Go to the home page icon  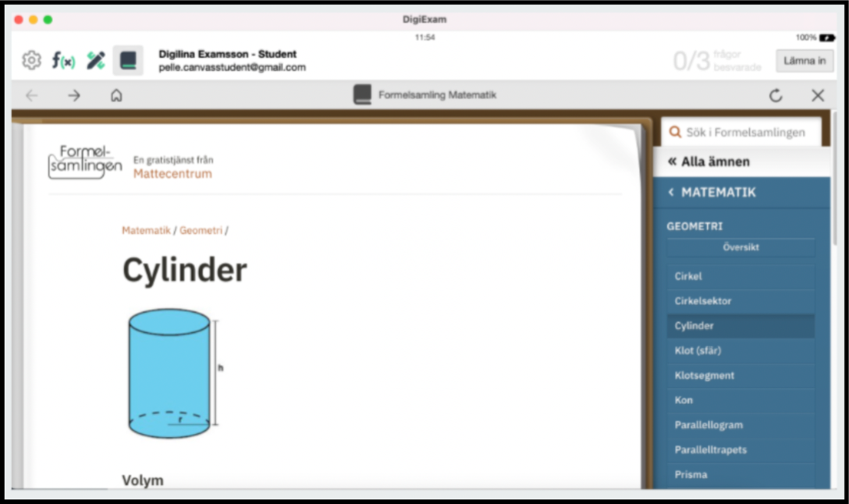tap(116, 96)
